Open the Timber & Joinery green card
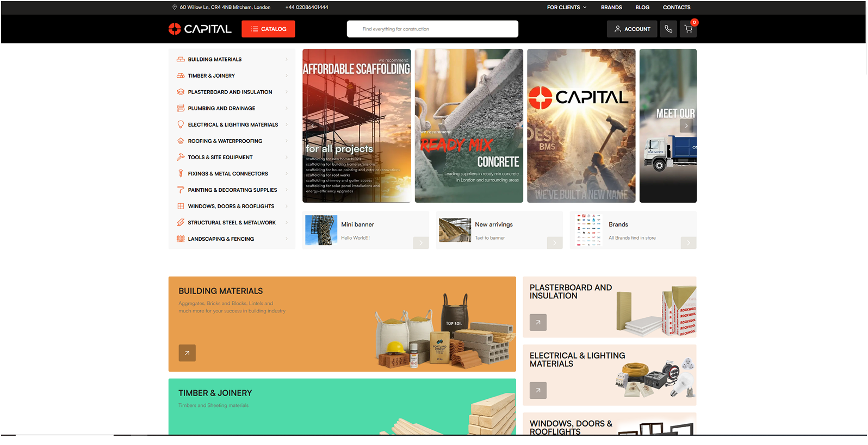 click(x=342, y=406)
